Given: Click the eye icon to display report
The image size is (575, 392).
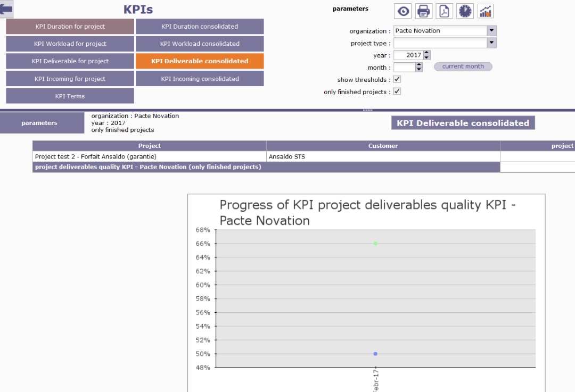Looking at the screenshot, I should (403, 11).
